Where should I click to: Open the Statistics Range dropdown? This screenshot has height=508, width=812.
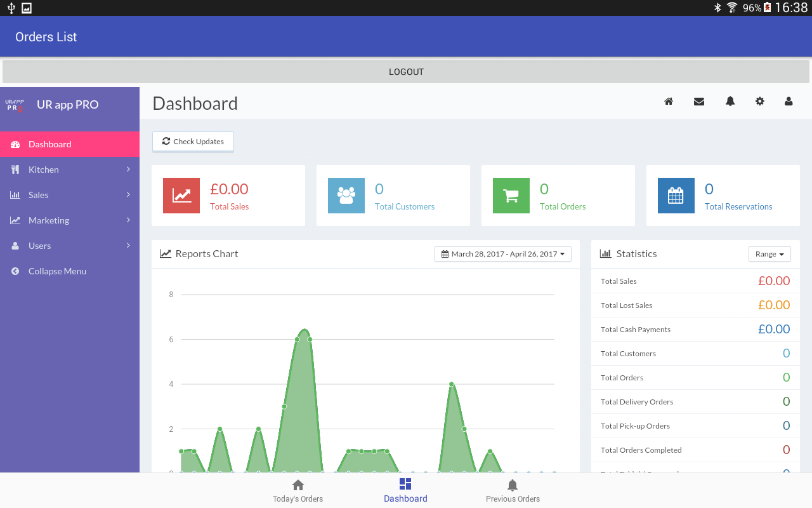(x=769, y=254)
